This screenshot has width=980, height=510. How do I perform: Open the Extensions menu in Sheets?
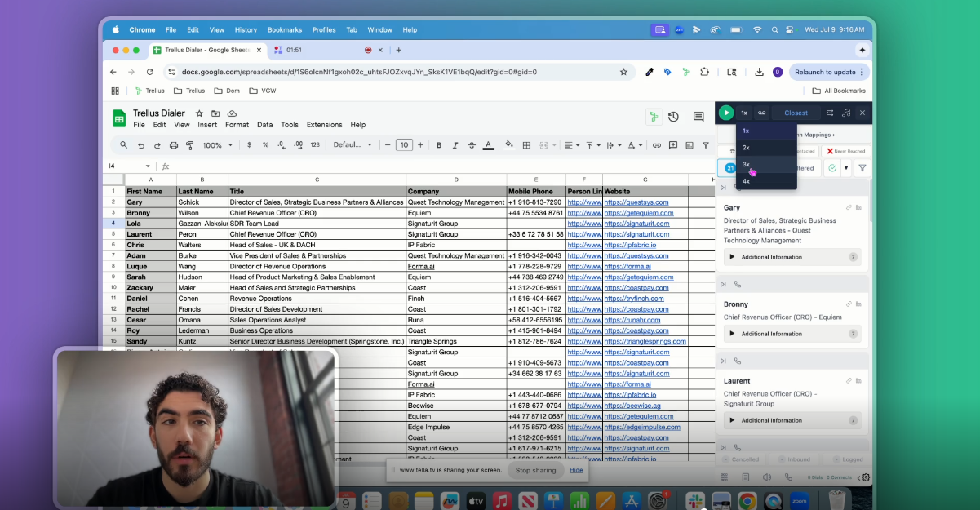point(324,125)
